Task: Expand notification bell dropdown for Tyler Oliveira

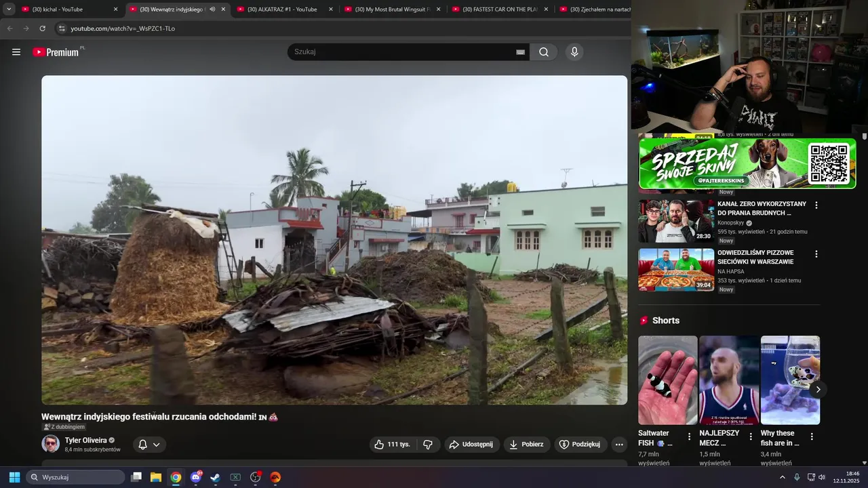Action: tap(149, 445)
